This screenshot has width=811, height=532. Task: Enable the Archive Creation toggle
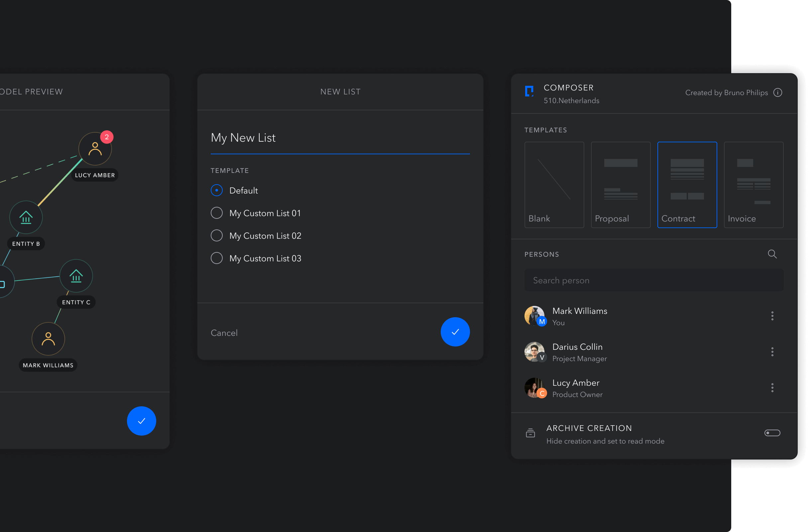click(x=772, y=433)
